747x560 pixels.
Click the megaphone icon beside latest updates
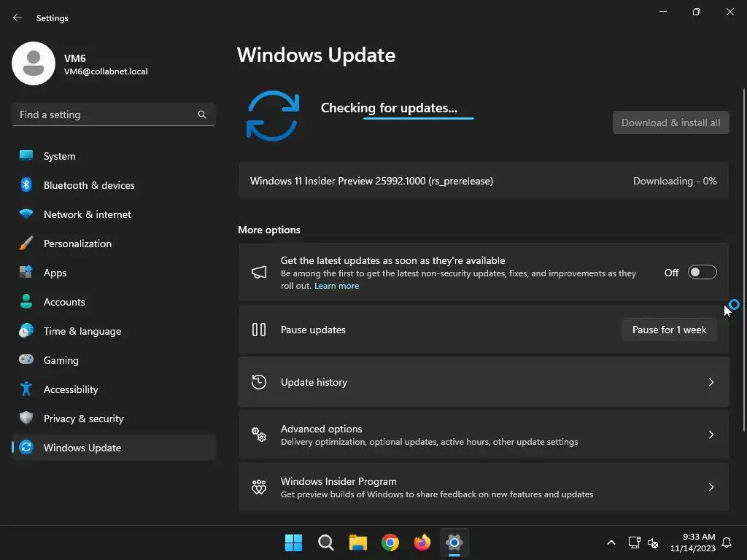point(259,273)
